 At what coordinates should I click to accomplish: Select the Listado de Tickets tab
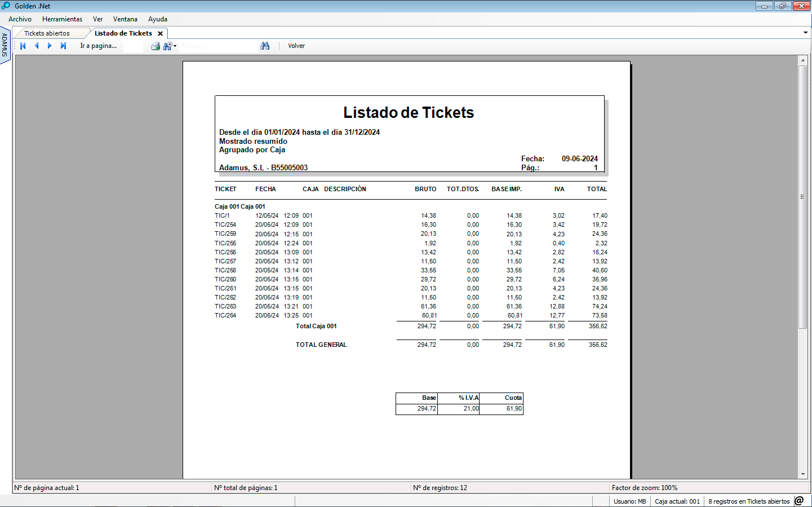pyautogui.click(x=123, y=33)
